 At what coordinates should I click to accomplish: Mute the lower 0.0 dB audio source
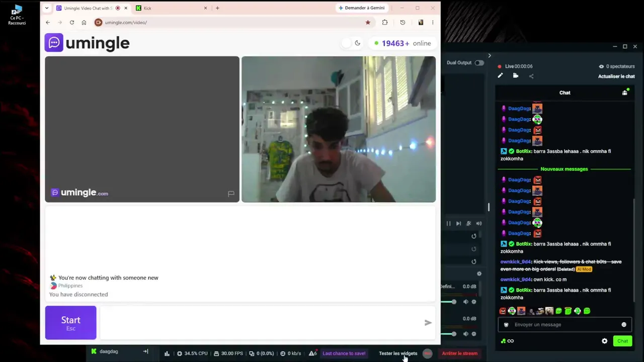[465, 334]
